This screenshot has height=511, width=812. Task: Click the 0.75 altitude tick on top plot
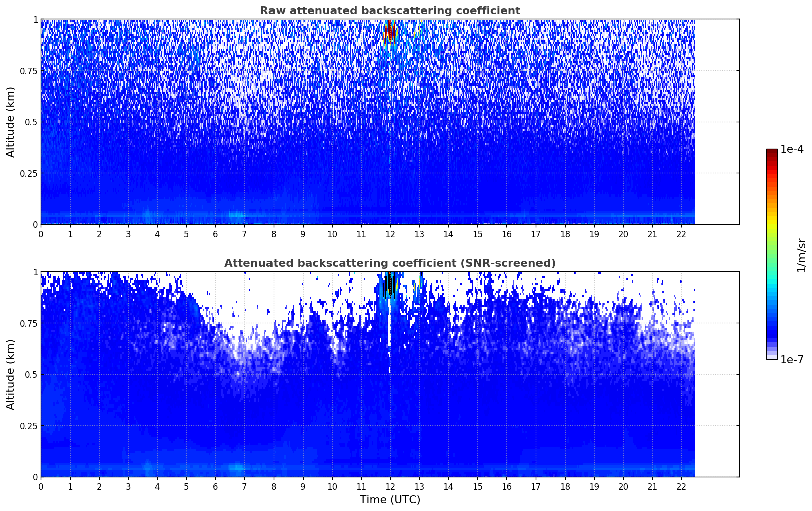pyautogui.click(x=29, y=71)
